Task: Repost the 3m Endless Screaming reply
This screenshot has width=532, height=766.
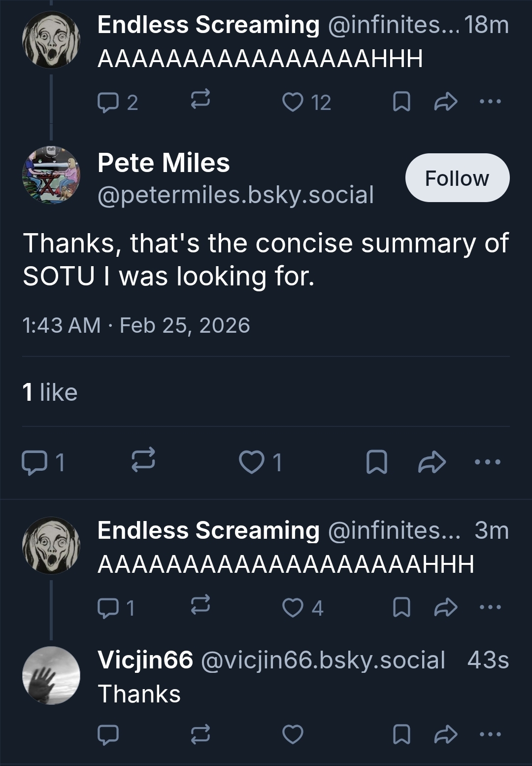Action: [200, 607]
